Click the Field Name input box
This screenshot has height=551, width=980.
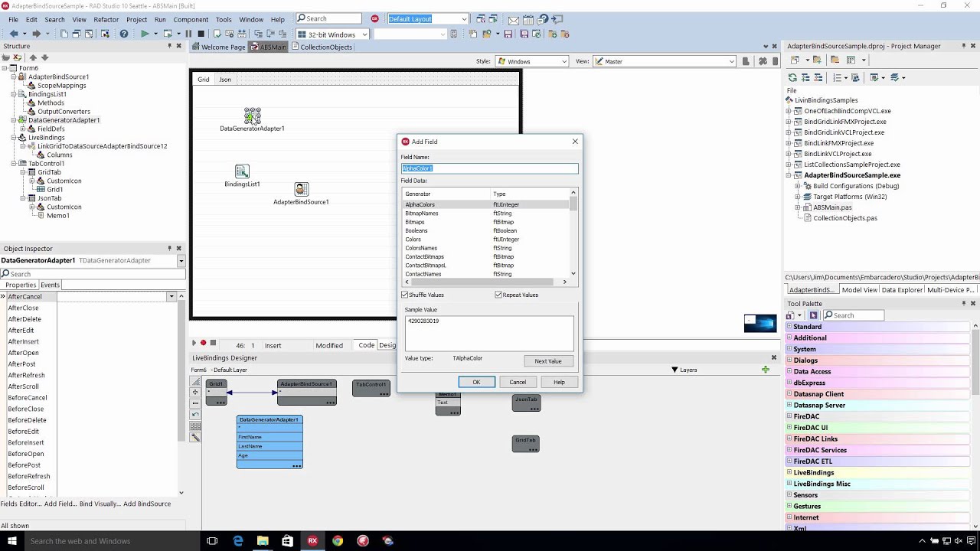coord(490,168)
